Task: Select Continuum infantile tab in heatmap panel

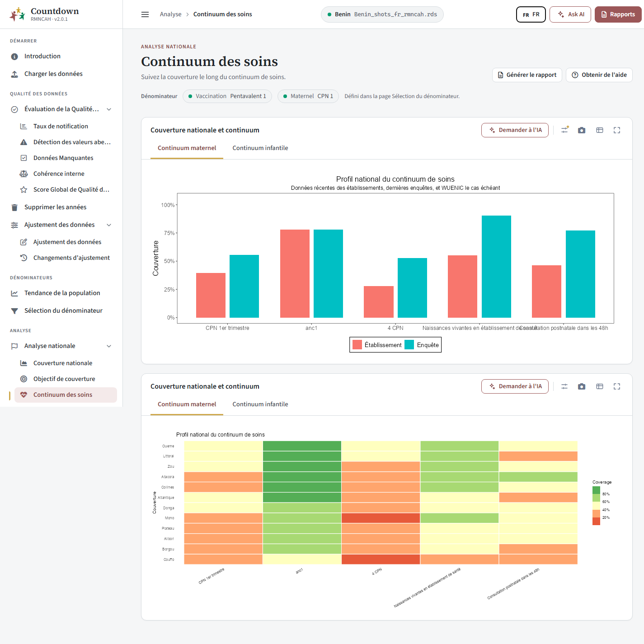Action: 260,404
